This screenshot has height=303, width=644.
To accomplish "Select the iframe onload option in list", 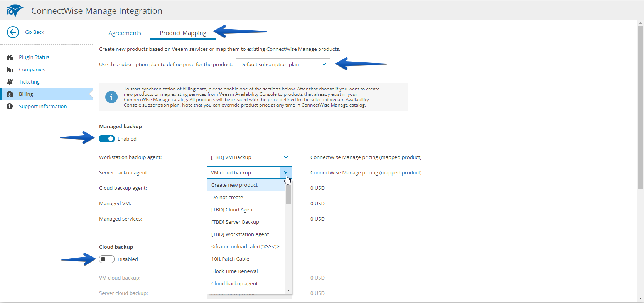I will [246, 246].
